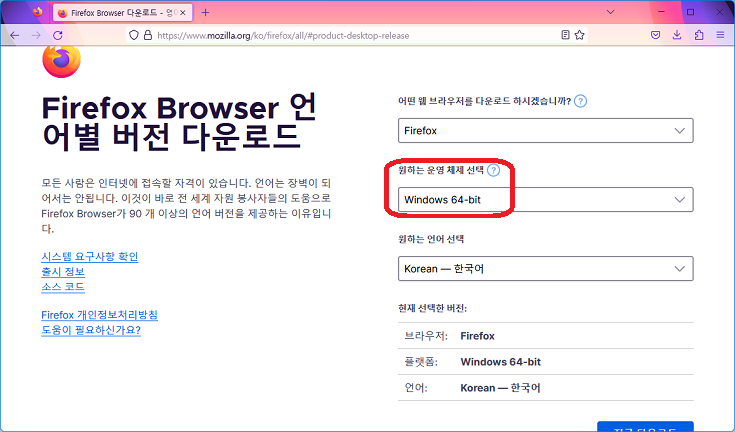The width and height of the screenshot is (735, 432).
Task: Show site security padlock info
Action: [148, 35]
